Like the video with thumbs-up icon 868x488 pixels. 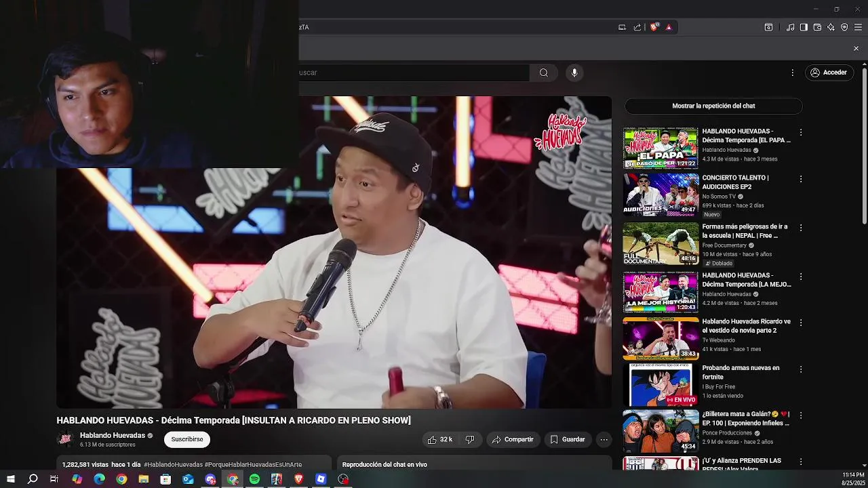[439, 439]
